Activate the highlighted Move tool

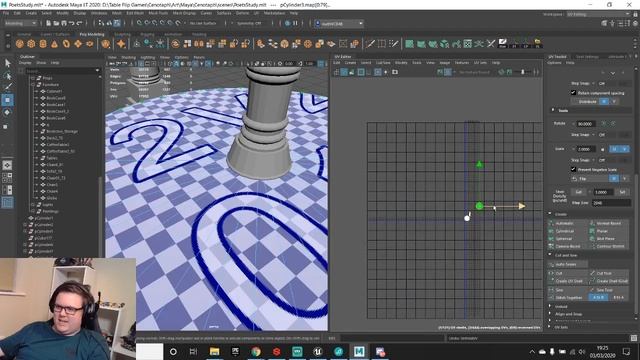[x=7, y=100]
